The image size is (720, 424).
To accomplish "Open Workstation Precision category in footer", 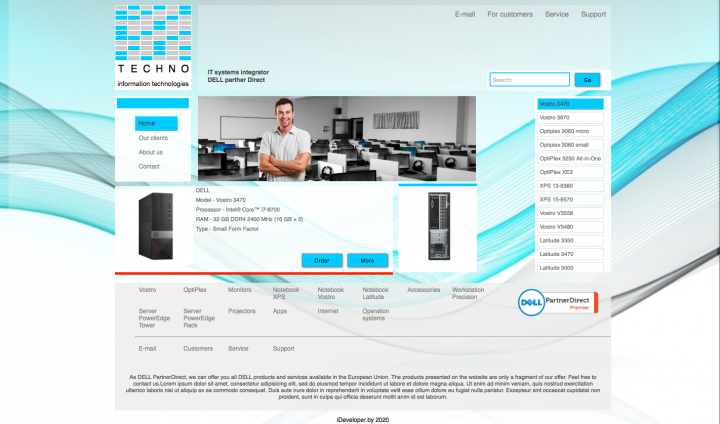I will click(468, 293).
